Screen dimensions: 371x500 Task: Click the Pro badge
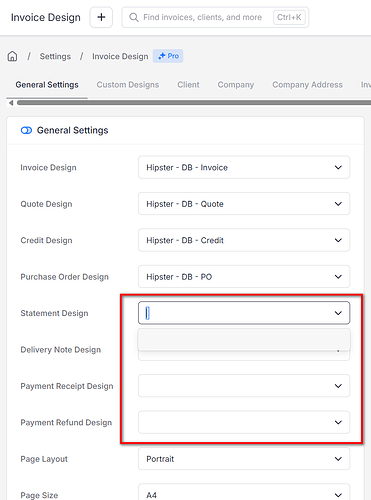[168, 56]
